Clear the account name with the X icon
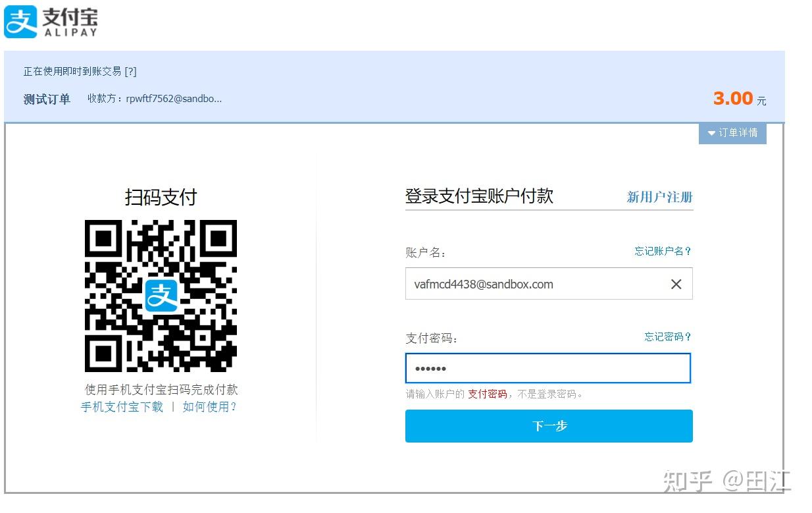 pos(676,284)
